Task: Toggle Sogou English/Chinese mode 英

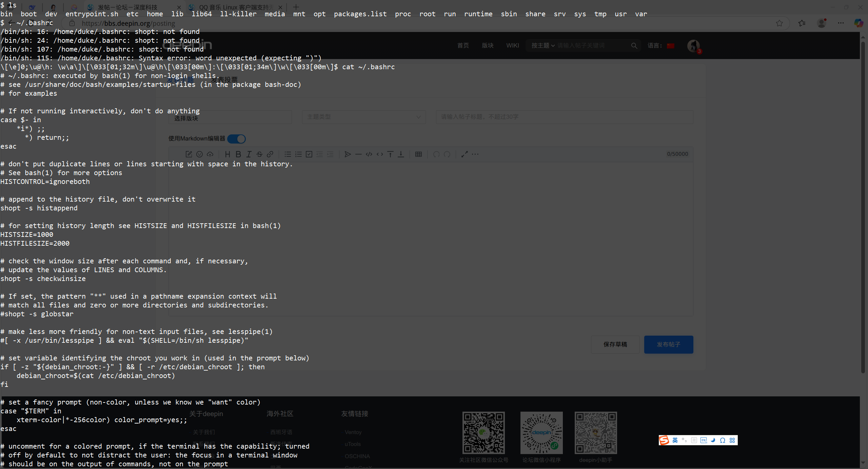Action: click(675, 440)
